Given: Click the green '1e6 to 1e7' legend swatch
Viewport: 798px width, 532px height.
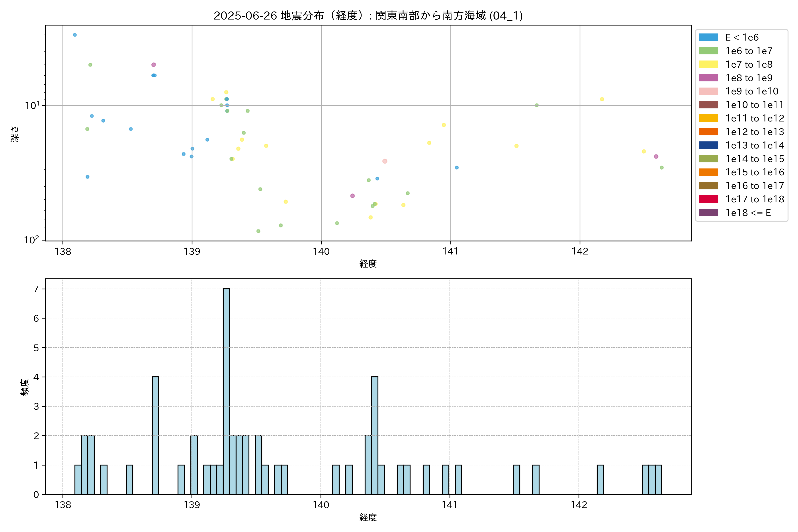Looking at the screenshot, I should click(x=708, y=51).
